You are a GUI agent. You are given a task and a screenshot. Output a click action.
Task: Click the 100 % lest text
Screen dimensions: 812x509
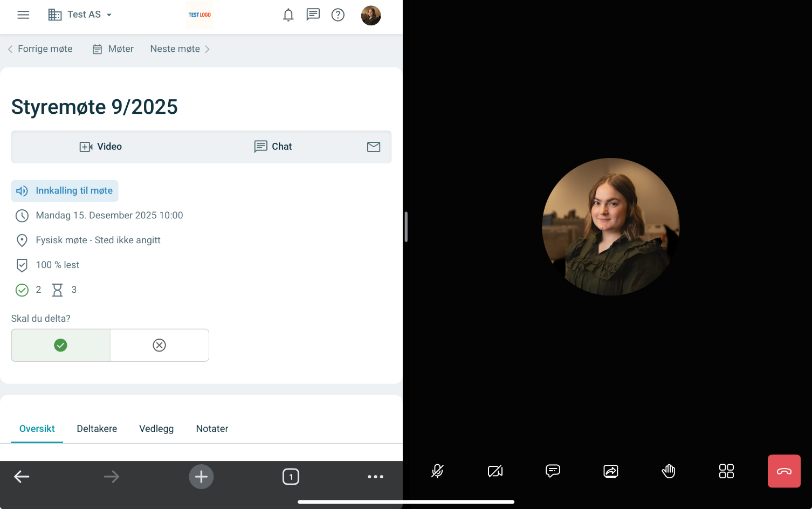[58, 265]
